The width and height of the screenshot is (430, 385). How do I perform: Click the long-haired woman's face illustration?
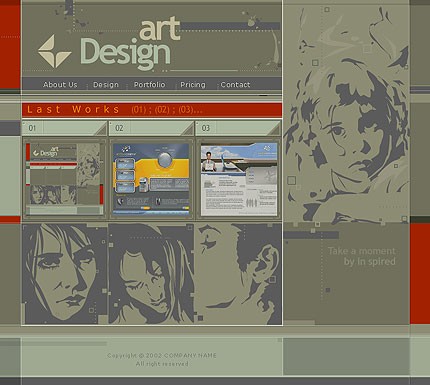(65, 274)
